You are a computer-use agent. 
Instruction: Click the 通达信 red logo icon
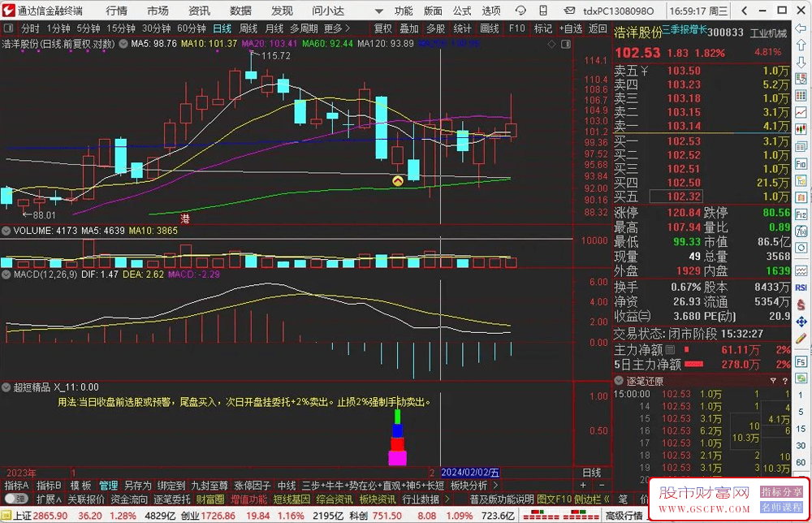pos(8,10)
